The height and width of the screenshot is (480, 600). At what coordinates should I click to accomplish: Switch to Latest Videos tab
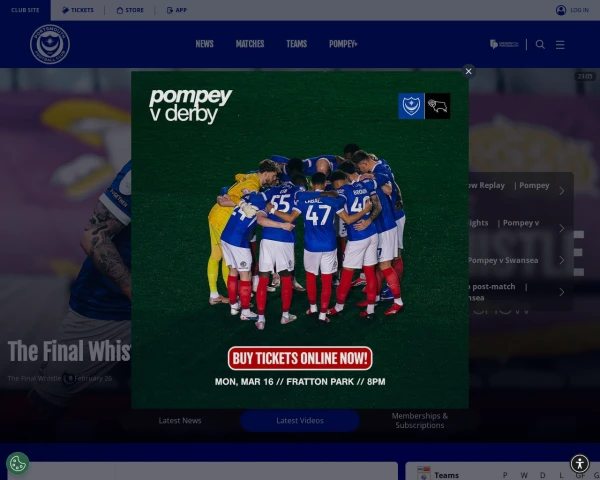coord(300,420)
